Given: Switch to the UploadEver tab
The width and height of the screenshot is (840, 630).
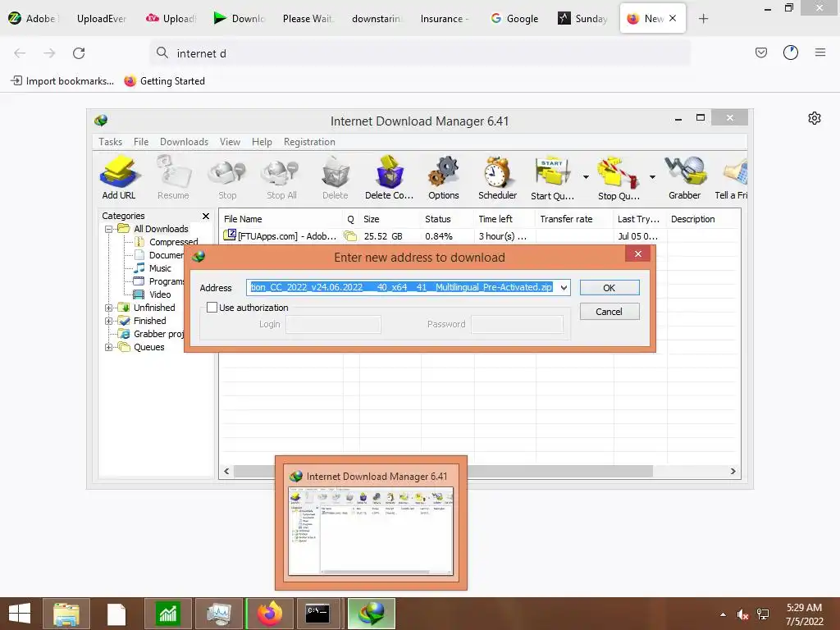Looking at the screenshot, I should point(101,19).
